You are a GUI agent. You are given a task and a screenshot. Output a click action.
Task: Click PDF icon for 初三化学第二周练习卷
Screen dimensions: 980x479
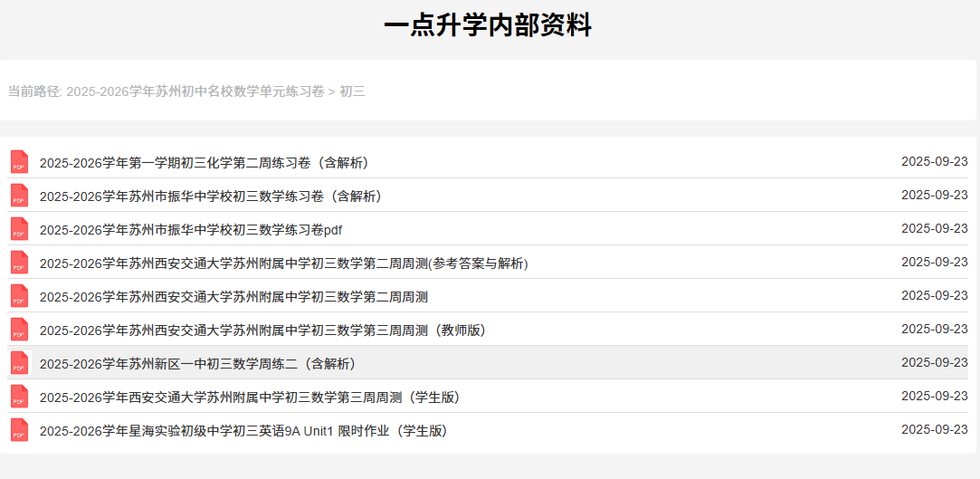(19, 162)
